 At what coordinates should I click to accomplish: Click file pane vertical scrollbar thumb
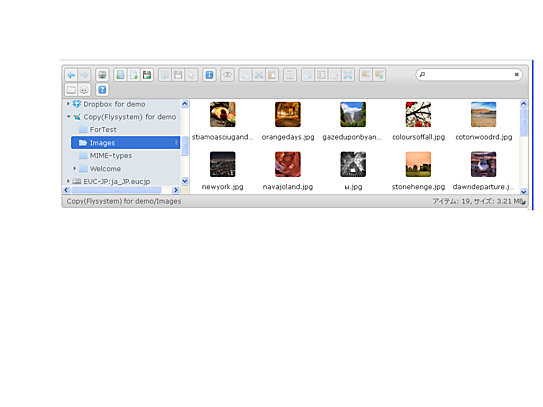point(524,122)
